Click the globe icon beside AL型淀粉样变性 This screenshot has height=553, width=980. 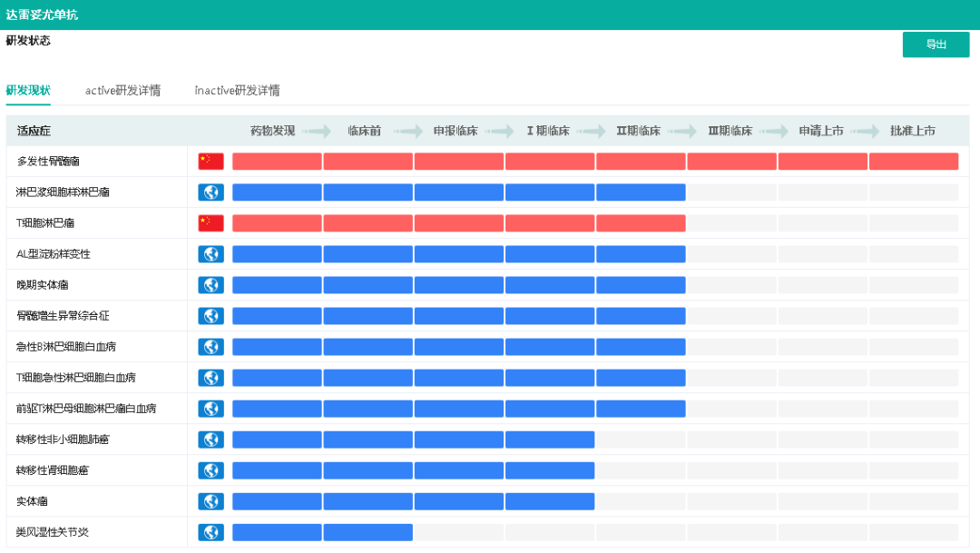pos(211,254)
